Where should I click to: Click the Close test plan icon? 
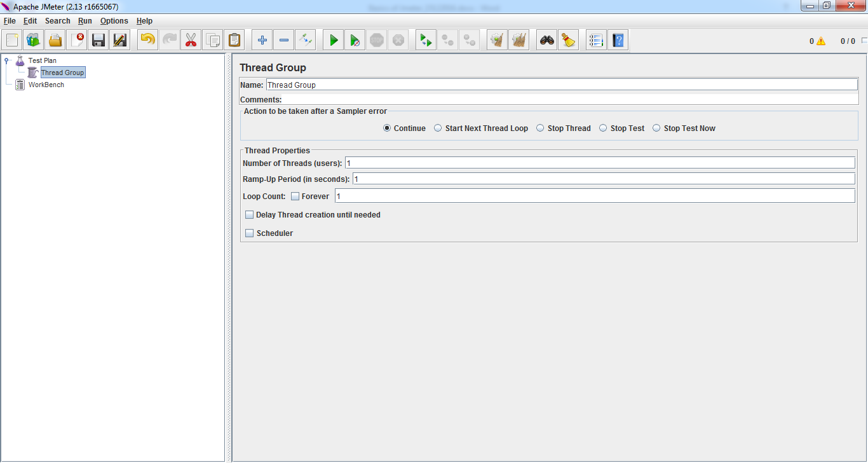(x=77, y=41)
